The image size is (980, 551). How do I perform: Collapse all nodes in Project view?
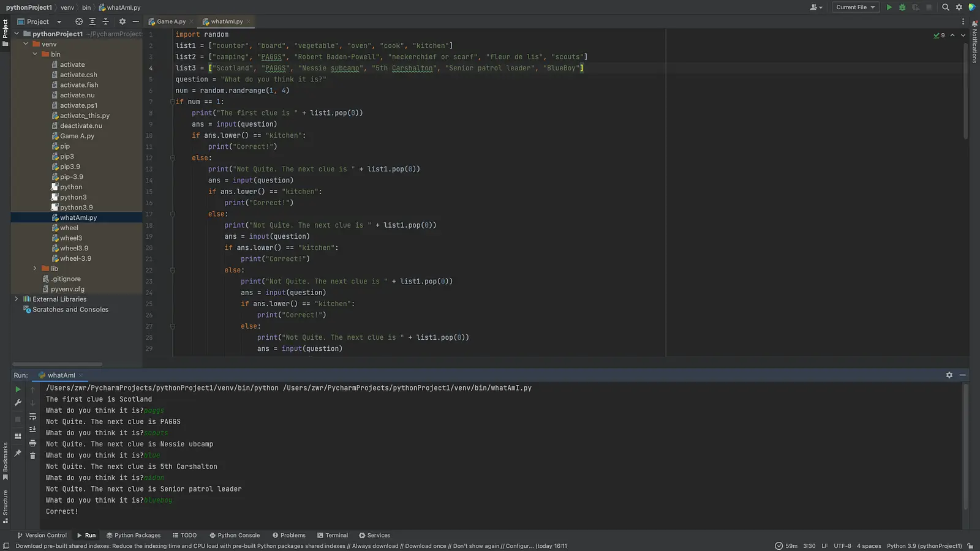(x=105, y=22)
